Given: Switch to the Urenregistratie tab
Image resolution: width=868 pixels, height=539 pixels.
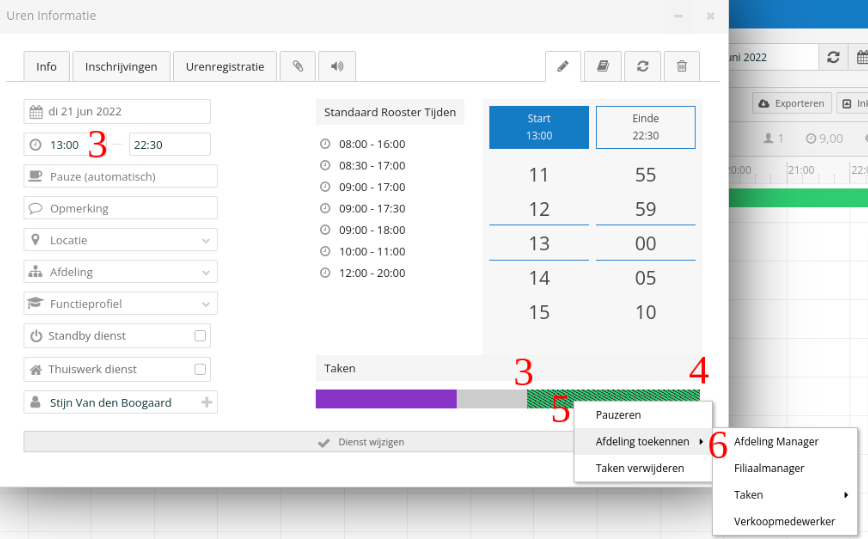Looking at the screenshot, I should click(x=224, y=67).
